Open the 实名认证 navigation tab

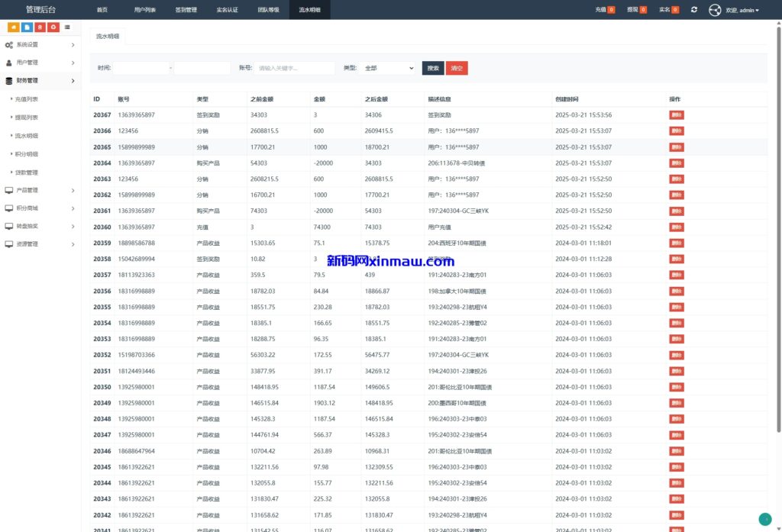pyautogui.click(x=228, y=10)
